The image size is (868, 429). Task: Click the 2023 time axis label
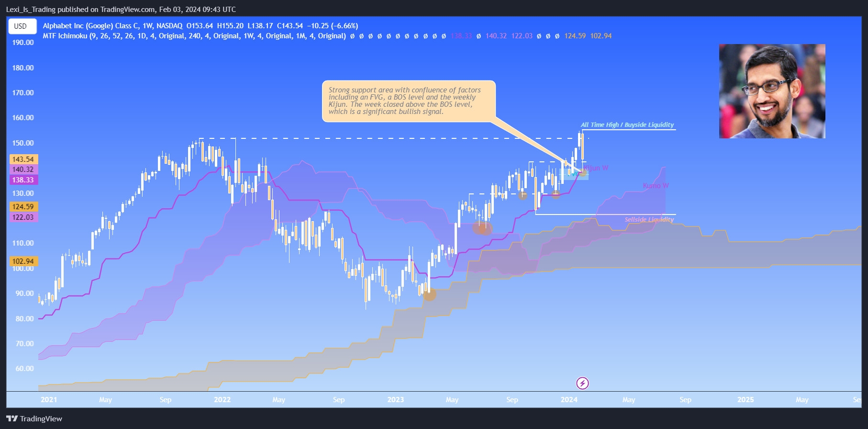396,400
